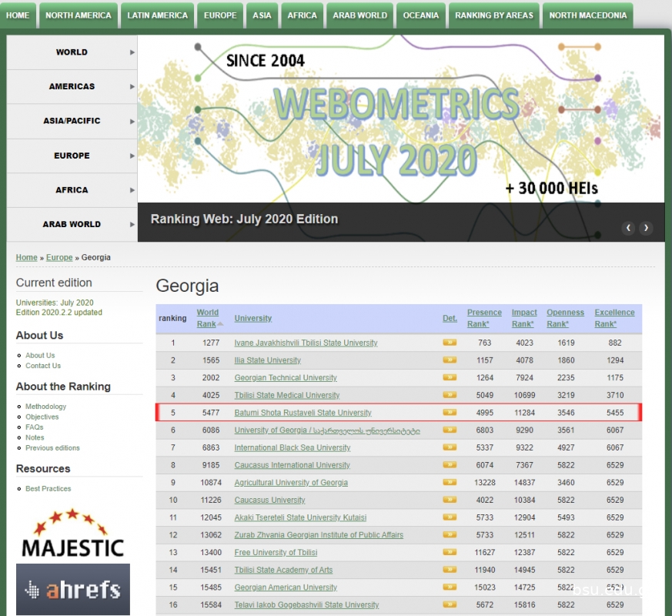Click details icon for Batumi Shota Rustaveli row
This screenshot has height=616, width=672.
[450, 413]
